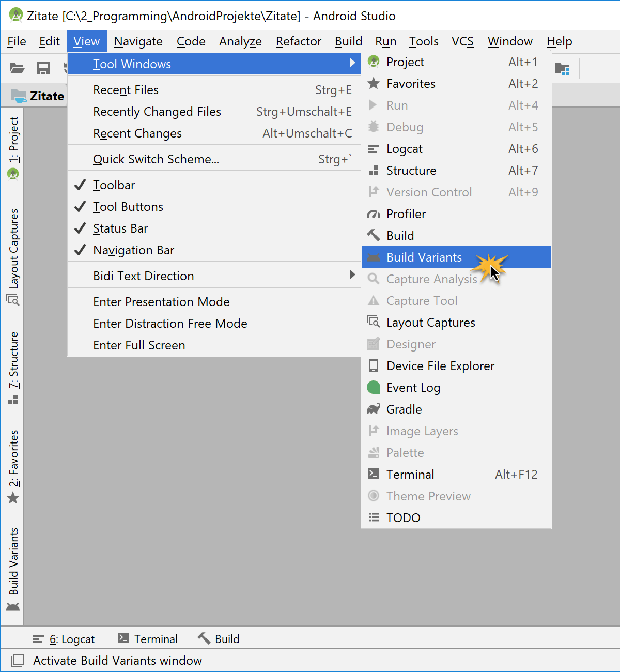
Task: Open the Analyze menu
Action: [240, 41]
